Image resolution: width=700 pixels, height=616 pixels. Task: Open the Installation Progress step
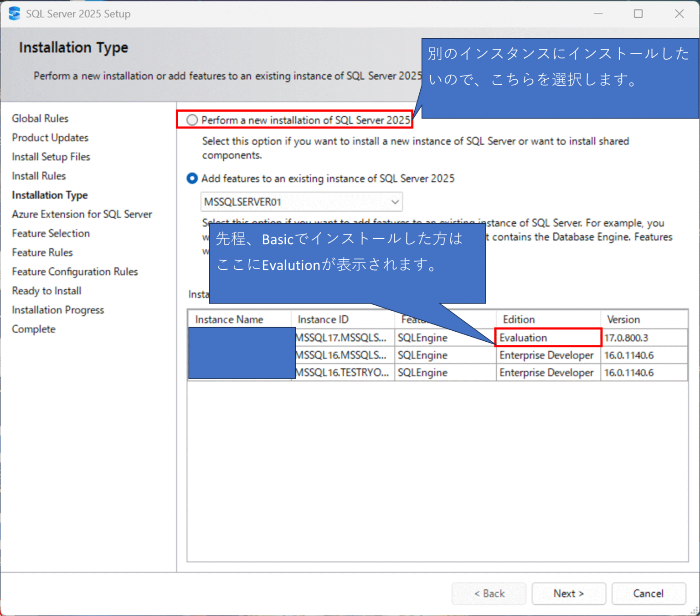click(x=57, y=310)
